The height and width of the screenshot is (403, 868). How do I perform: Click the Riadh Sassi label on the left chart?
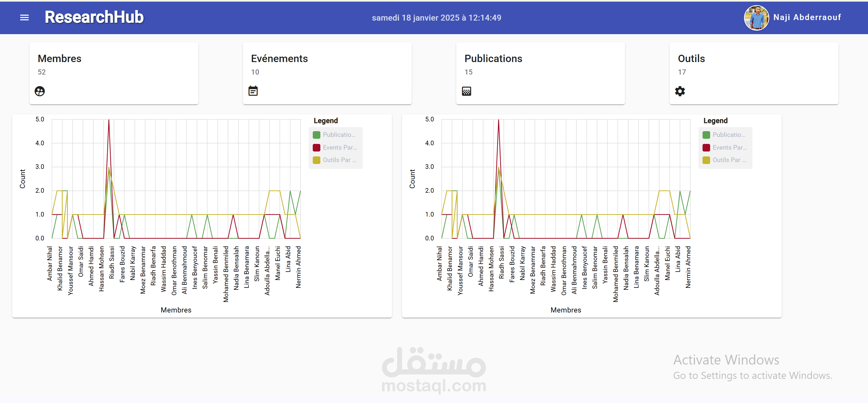[111, 263]
